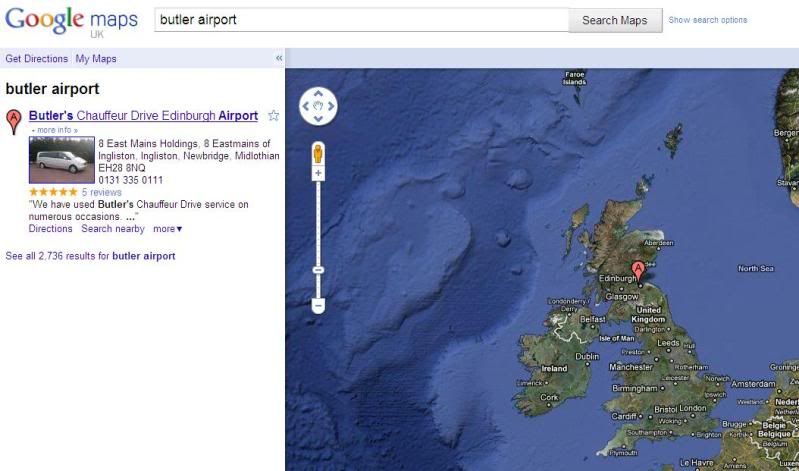Open the My Maps tab
This screenshot has height=471, width=799.
click(x=96, y=59)
